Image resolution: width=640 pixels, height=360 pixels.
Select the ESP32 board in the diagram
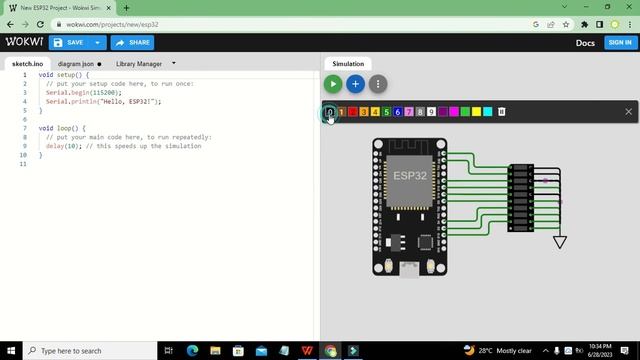click(409, 207)
